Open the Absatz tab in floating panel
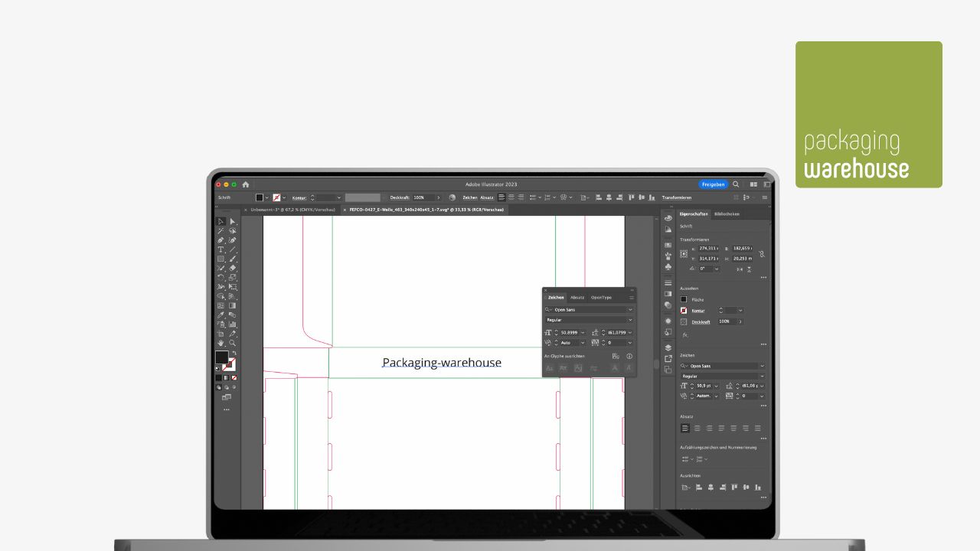This screenshot has height=551, width=980. 577,297
